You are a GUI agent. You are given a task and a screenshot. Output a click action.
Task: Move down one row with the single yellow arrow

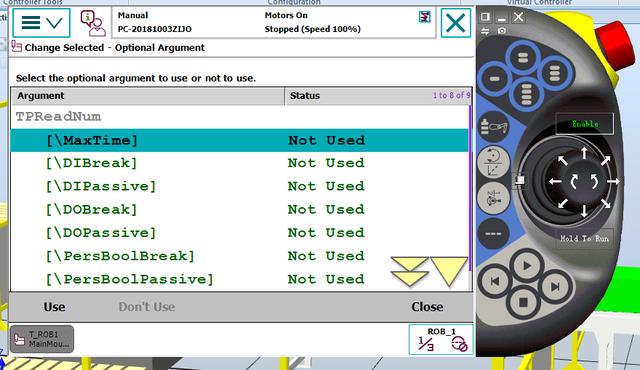click(x=449, y=271)
